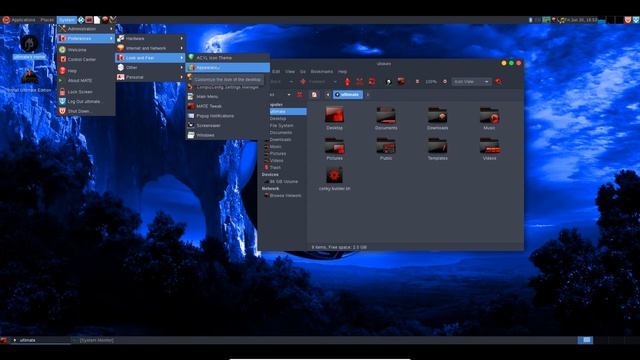Click the white document launcher on top panel
The height and width of the screenshot is (360, 640).
tap(97, 20)
